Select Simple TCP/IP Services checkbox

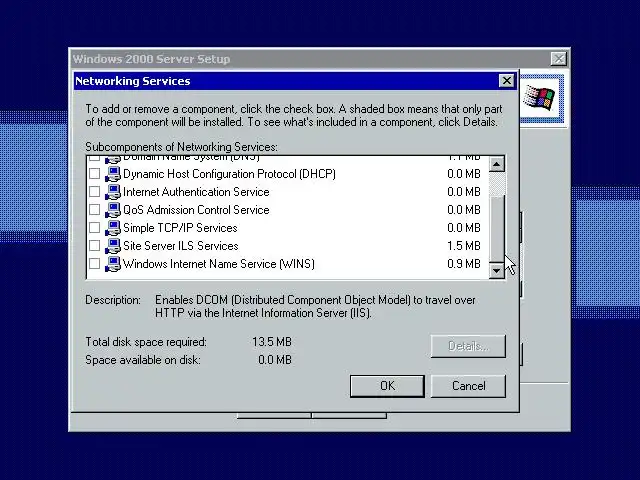[x=94, y=227]
